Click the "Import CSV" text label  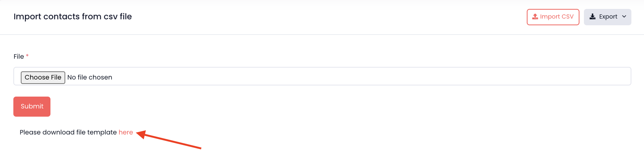click(x=556, y=17)
